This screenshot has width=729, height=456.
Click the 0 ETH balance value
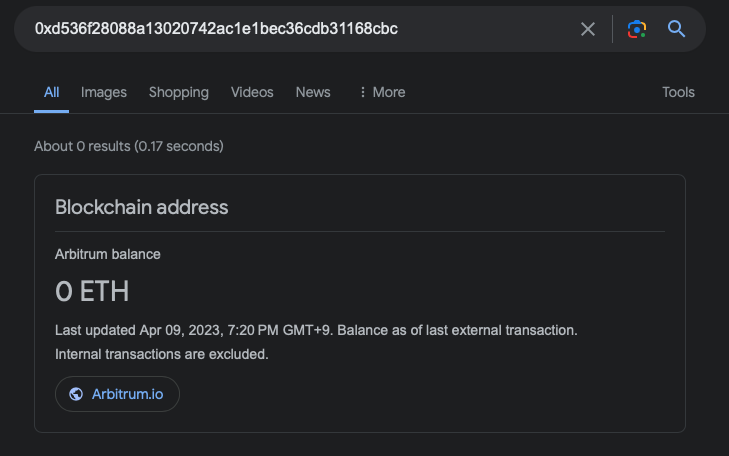tap(92, 292)
